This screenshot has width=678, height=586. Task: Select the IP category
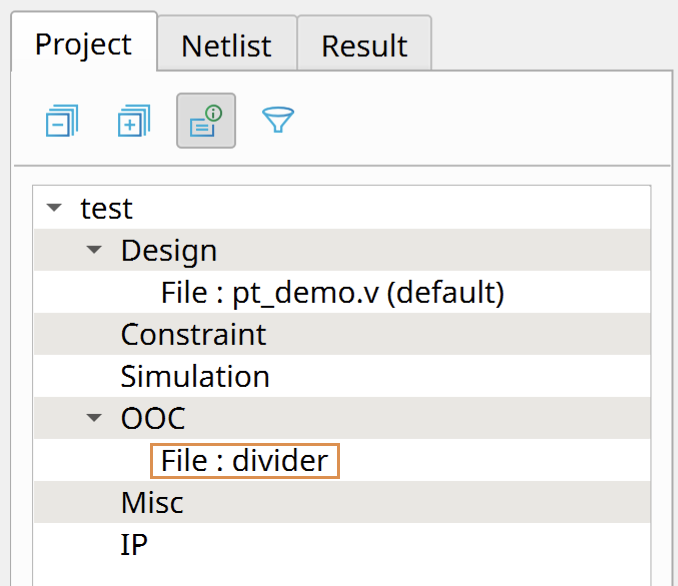coord(135,544)
